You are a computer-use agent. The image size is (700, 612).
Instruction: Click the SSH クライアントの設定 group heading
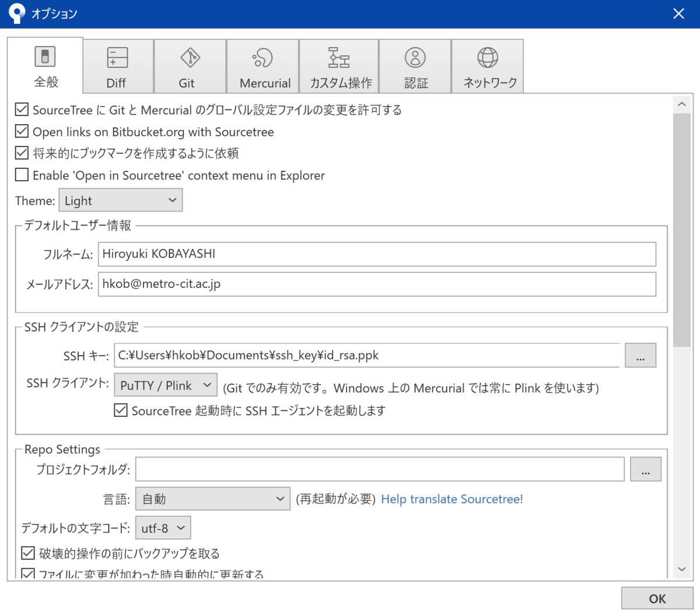click(82, 327)
